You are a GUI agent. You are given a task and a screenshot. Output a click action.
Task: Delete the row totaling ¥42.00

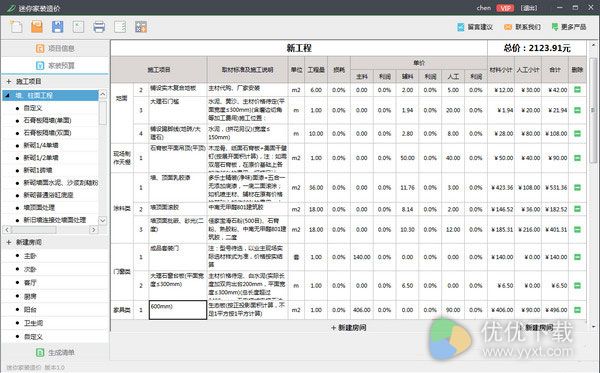coord(577,90)
